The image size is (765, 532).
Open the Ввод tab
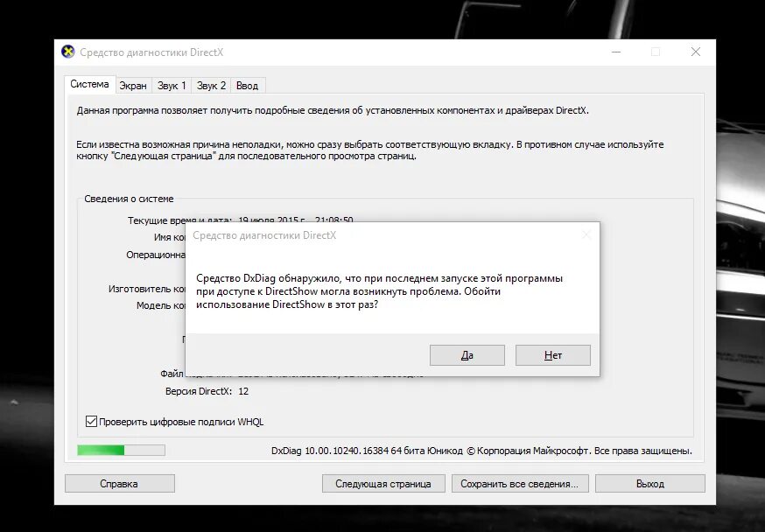[x=247, y=86]
